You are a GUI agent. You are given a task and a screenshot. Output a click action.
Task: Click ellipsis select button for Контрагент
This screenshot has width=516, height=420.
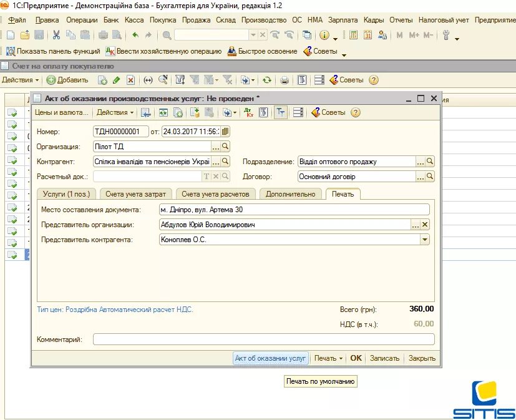click(215, 161)
